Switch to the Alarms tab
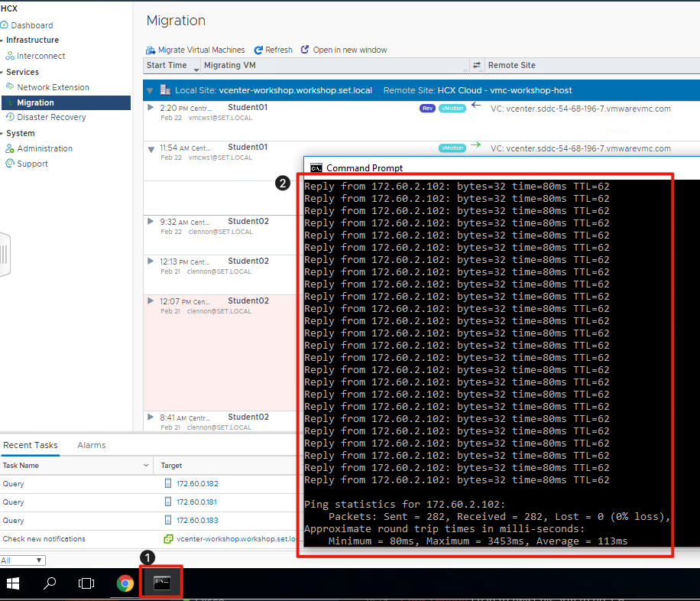The width and height of the screenshot is (700, 601). point(91,445)
